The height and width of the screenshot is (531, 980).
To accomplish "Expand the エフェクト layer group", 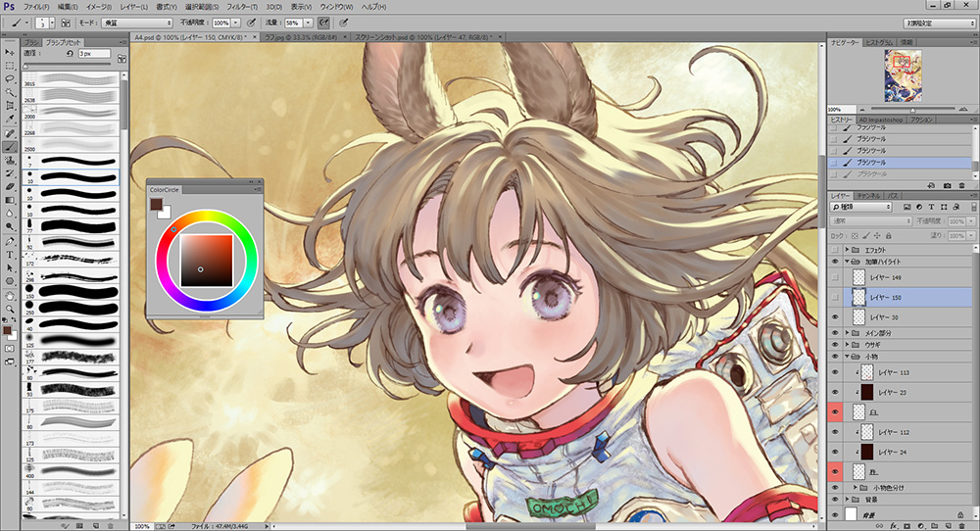I will [x=848, y=250].
